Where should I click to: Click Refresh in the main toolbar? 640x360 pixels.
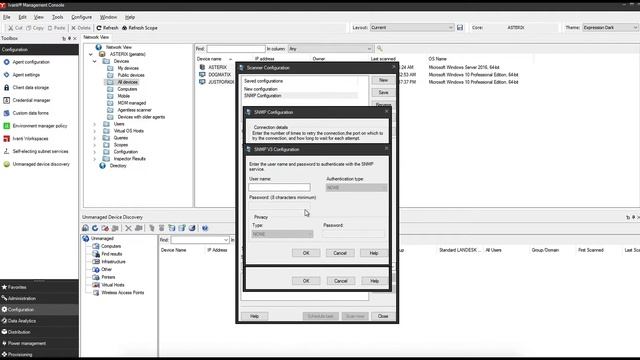(x=107, y=28)
